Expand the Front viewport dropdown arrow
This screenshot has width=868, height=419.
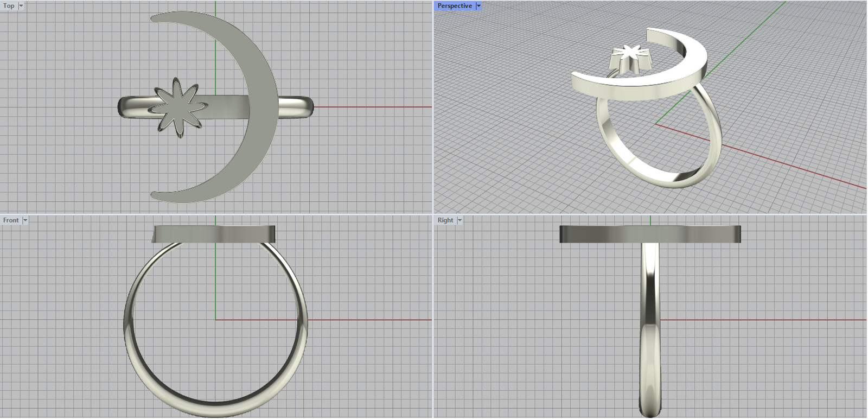(25, 220)
